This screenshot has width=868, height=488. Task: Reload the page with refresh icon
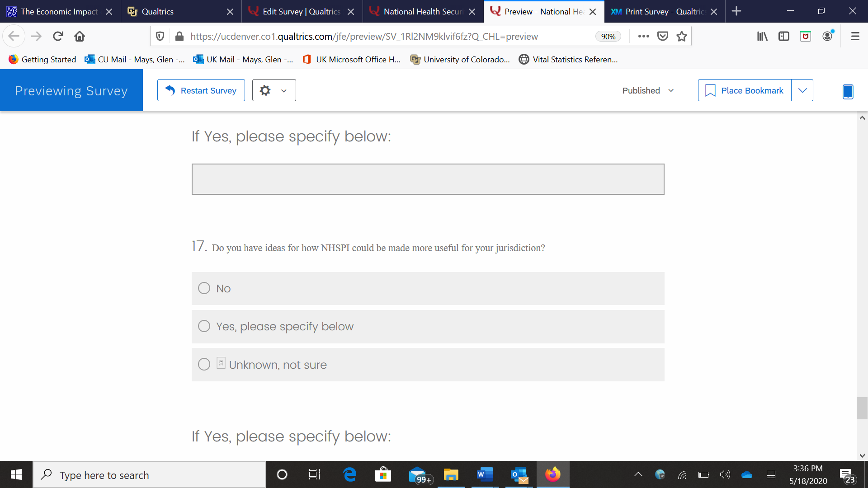58,36
